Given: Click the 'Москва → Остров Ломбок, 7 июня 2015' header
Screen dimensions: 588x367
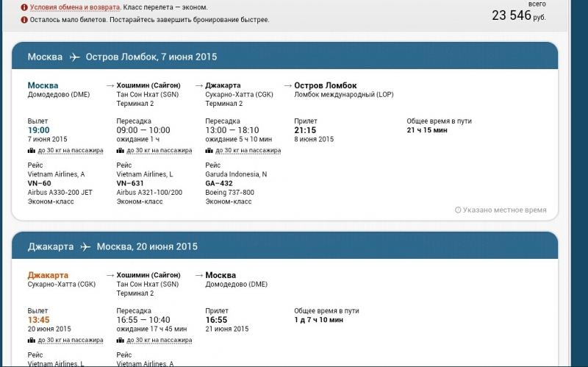Looking at the screenshot, I should (122, 57).
